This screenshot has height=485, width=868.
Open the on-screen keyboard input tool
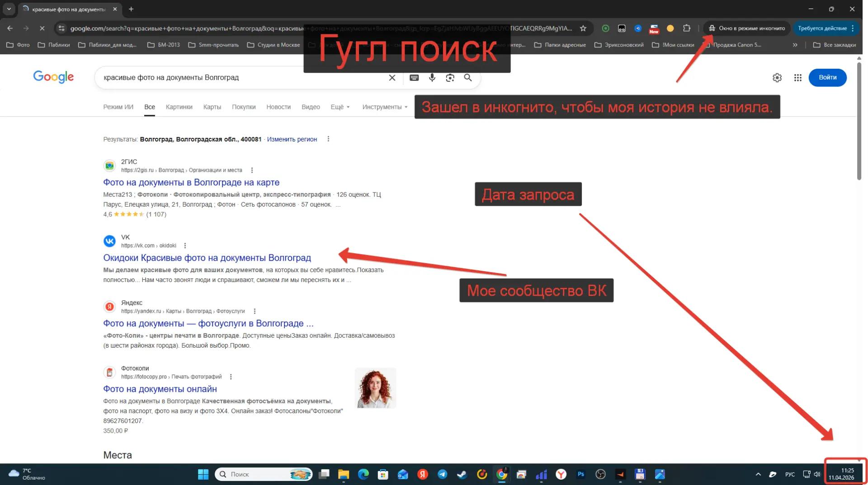(x=414, y=78)
